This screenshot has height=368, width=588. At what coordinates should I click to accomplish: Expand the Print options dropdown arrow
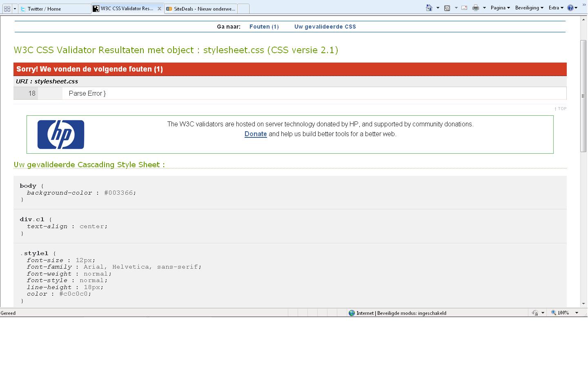(484, 8)
